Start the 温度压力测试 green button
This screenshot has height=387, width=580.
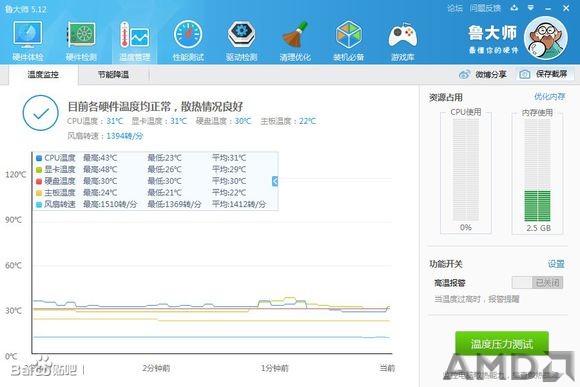502,344
